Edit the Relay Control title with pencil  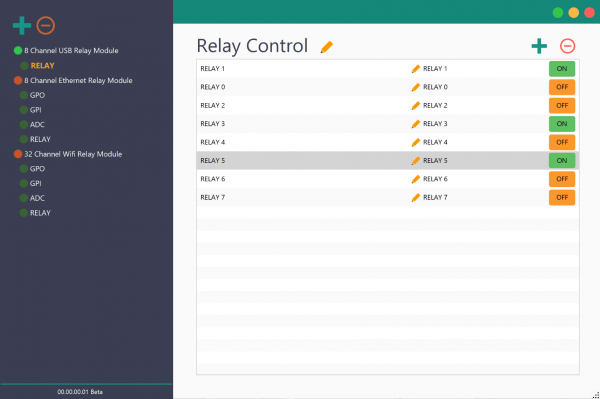click(x=326, y=47)
